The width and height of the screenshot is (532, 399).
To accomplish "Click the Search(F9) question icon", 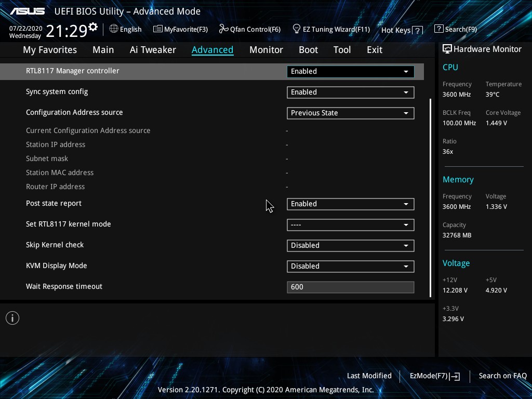I will 439,29.
